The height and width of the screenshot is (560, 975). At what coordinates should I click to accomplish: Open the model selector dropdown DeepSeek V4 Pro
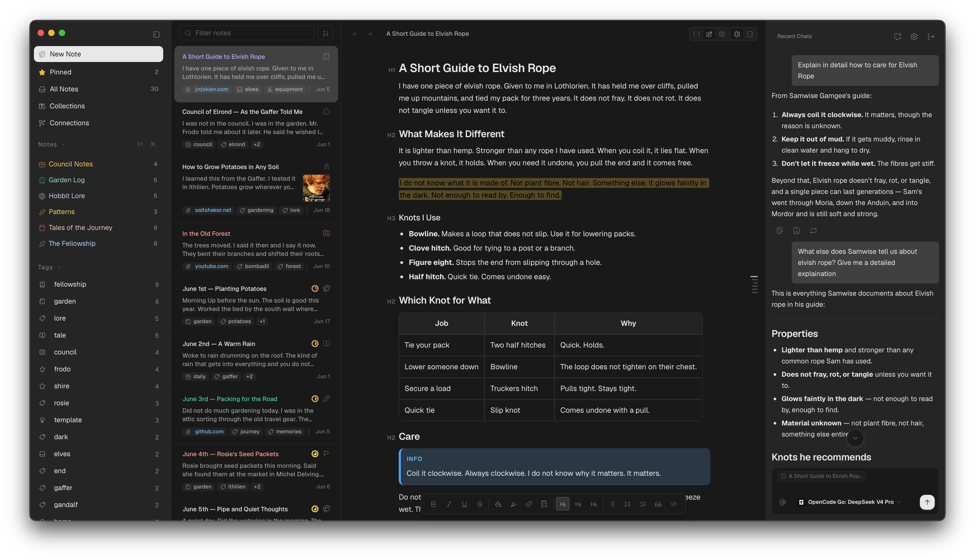850,502
